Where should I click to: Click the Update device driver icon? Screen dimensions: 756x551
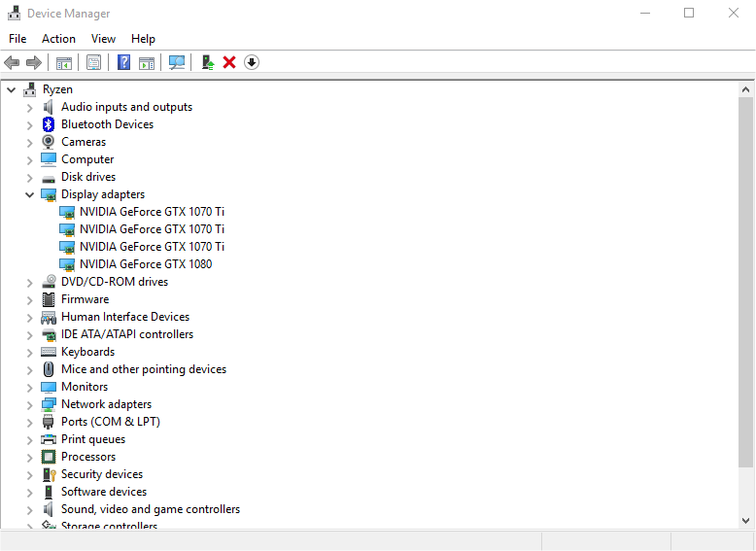tap(207, 62)
